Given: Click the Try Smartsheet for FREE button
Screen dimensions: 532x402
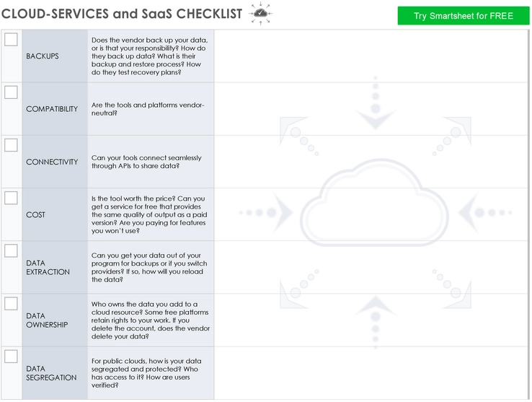Looking at the screenshot, I should [x=464, y=16].
